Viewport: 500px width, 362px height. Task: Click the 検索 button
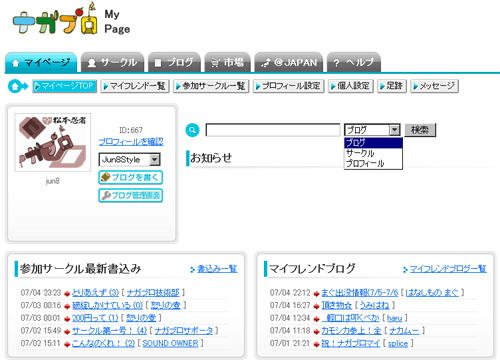[420, 130]
